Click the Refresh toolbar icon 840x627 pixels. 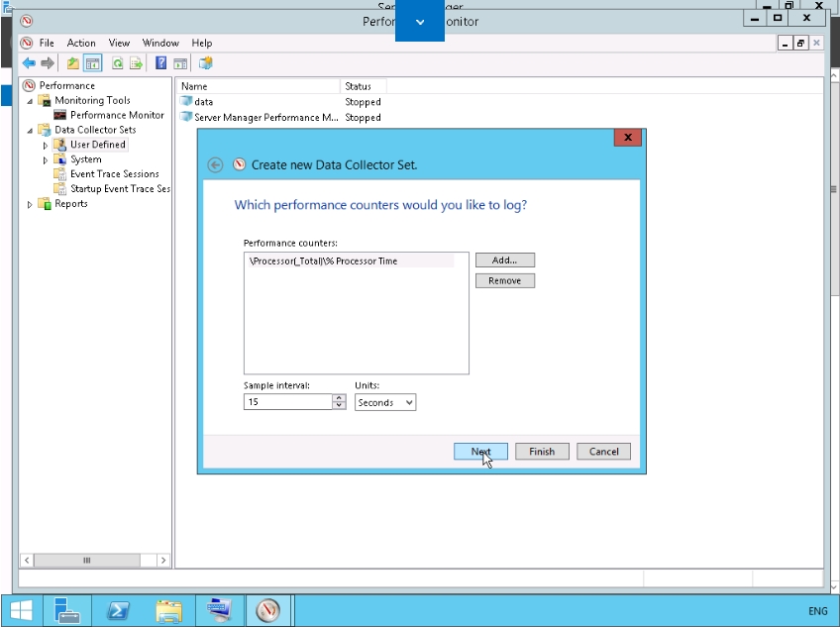[117, 63]
